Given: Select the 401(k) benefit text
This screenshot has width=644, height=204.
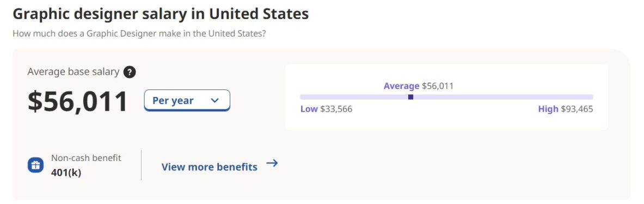Looking at the screenshot, I should (x=66, y=173).
